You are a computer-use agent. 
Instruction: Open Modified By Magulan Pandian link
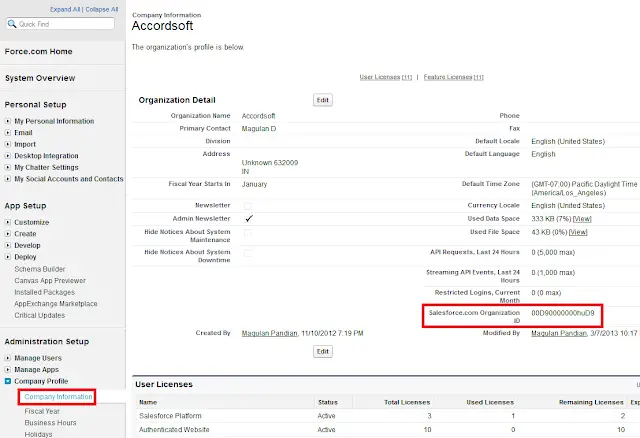coord(559,334)
